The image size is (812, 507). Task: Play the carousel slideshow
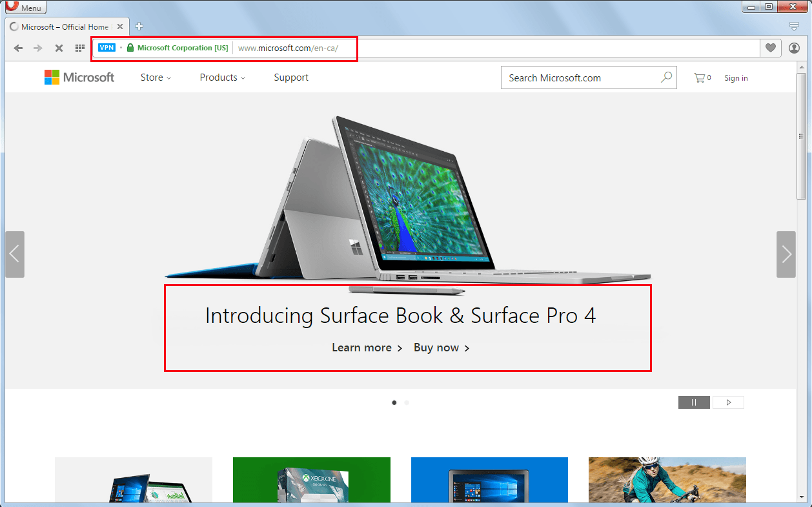click(727, 402)
